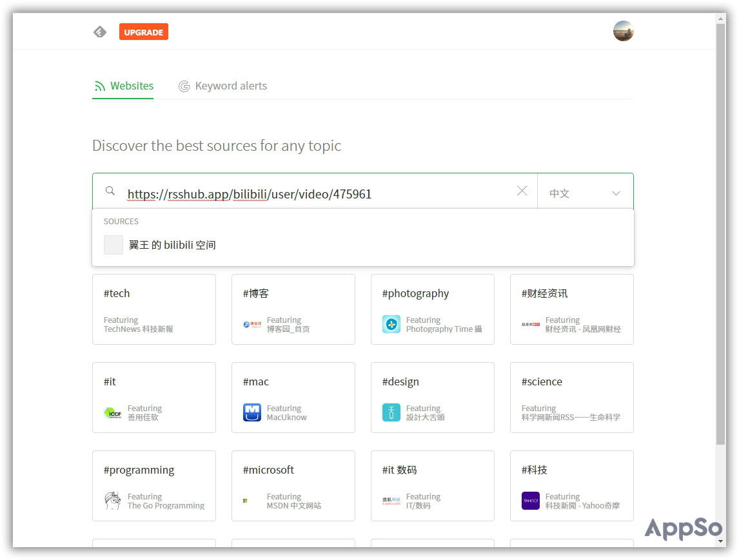739x560 pixels.
Task: Click the MSDN Microsoft logo icon
Action: [x=245, y=501]
